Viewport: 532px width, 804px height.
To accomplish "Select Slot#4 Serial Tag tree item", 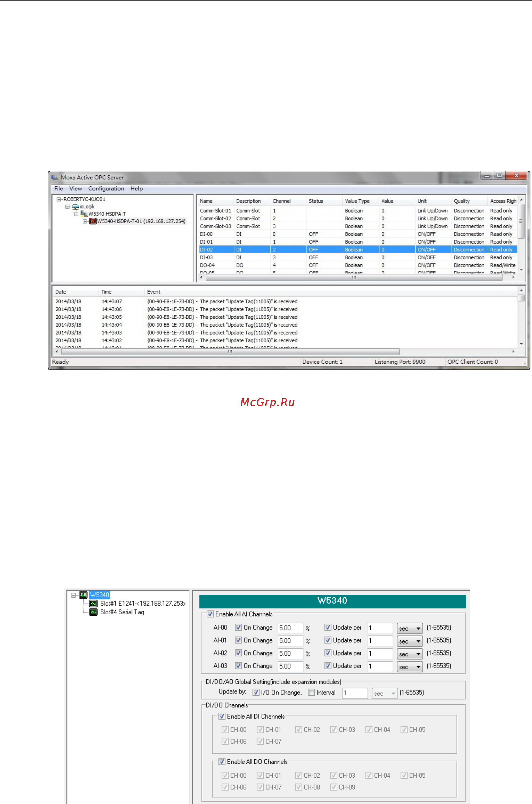I will pyautogui.click(x=122, y=612).
